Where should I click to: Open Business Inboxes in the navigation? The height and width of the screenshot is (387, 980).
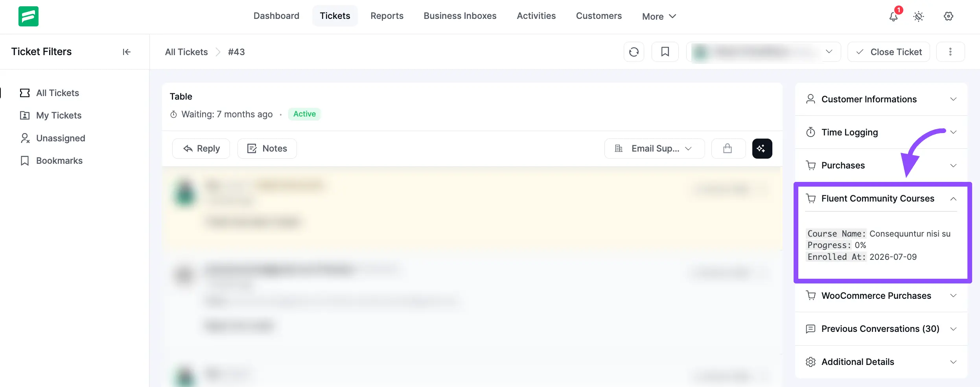460,16
